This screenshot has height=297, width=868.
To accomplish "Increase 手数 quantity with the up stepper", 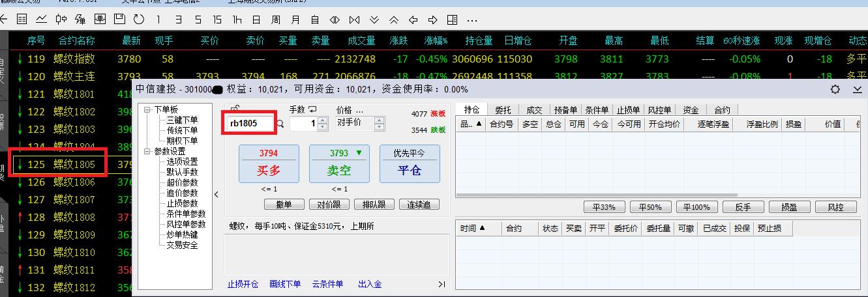I will [x=322, y=120].
